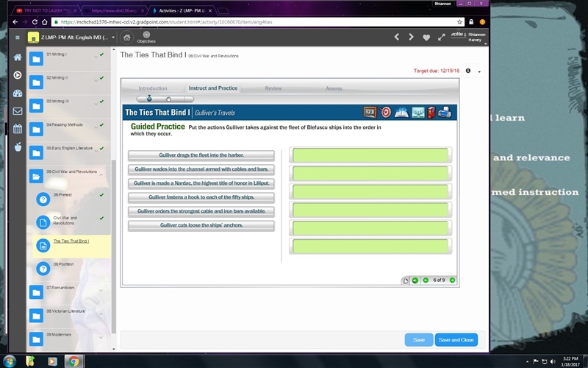Viewport: 588px width, 368px height.
Task: Click the second circle marker on progress slider
Action: (169, 99)
